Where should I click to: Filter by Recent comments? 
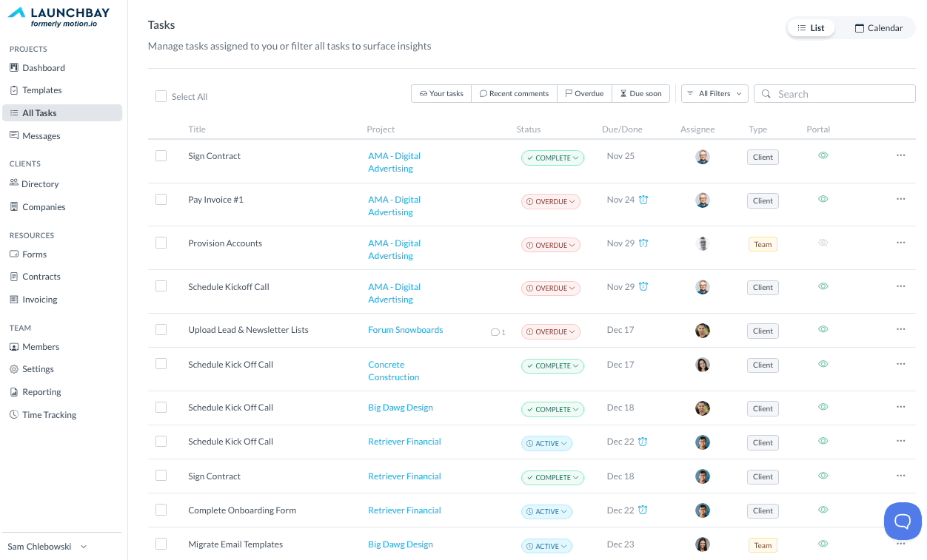click(x=514, y=93)
